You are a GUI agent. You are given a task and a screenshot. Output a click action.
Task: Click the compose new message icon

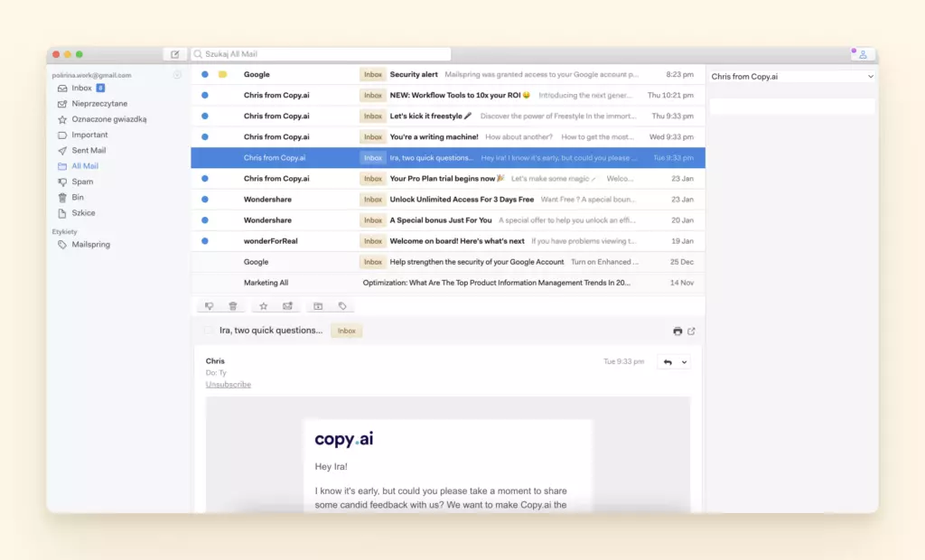(174, 54)
